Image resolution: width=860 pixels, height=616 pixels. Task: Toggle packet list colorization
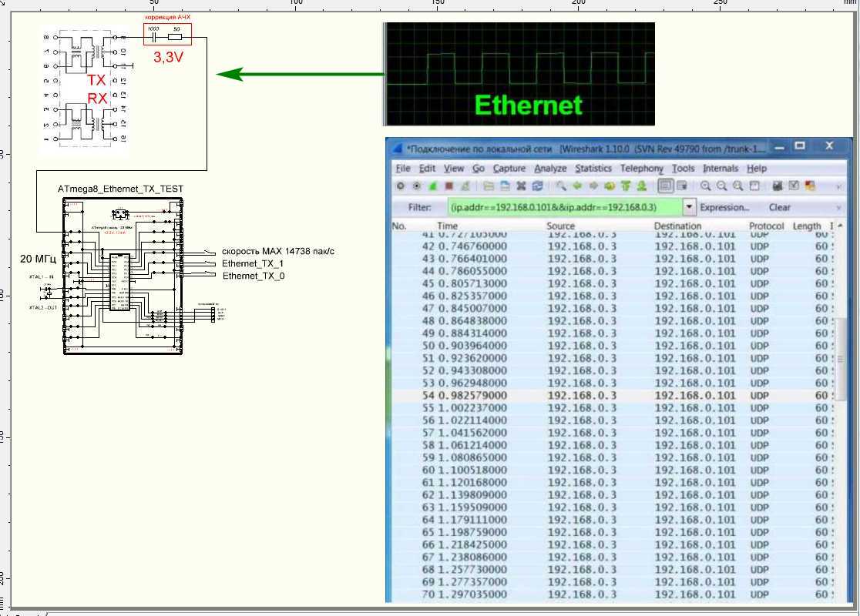tap(664, 186)
